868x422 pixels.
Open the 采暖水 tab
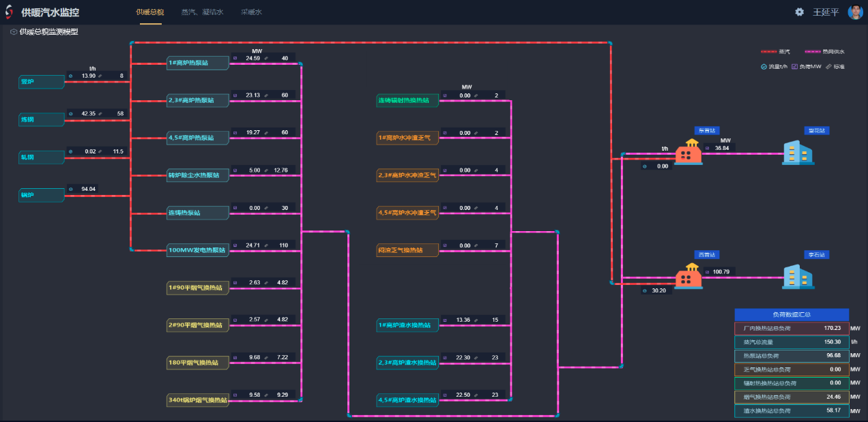(251, 12)
